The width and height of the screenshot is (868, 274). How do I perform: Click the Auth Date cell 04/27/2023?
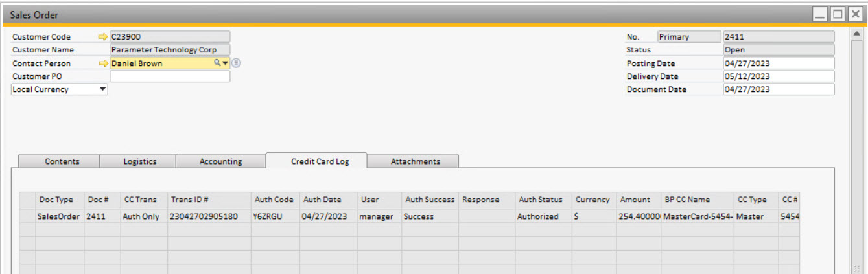click(329, 216)
